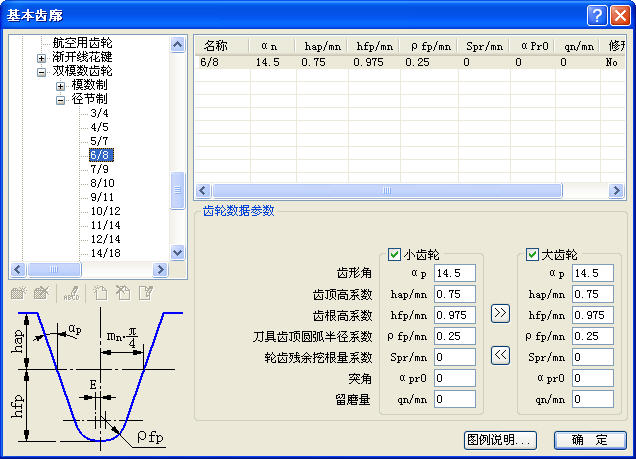Select 7/9 in the tree

[x=99, y=169]
